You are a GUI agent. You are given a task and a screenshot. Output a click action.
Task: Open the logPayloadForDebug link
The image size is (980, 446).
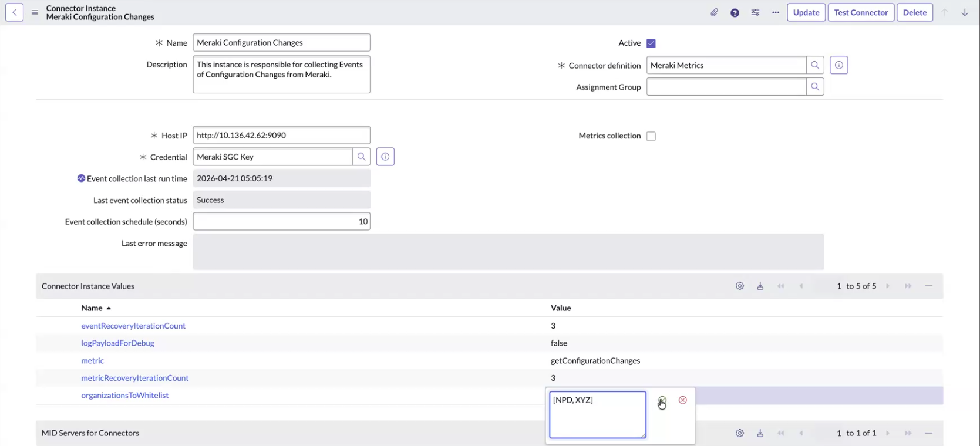pyautogui.click(x=117, y=343)
